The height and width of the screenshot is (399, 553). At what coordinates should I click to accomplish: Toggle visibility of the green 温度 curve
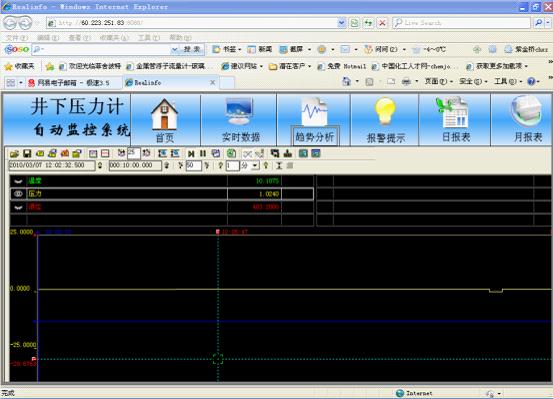tap(18, 181)
